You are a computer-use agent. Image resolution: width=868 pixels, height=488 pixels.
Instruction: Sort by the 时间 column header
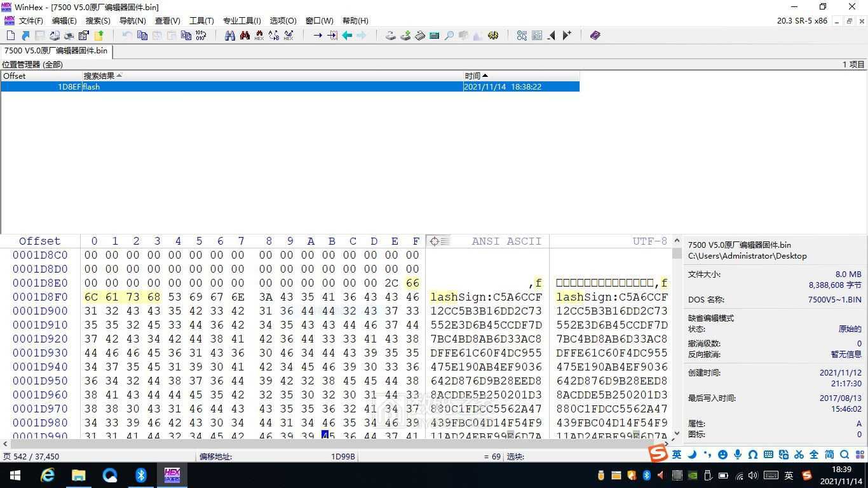[521, 76]
